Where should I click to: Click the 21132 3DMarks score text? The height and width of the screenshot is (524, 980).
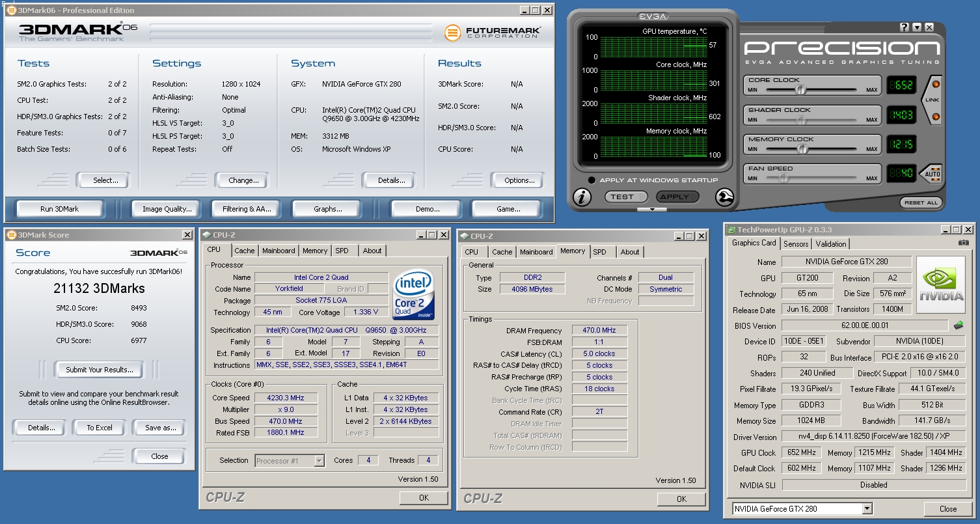click(99, 288)
